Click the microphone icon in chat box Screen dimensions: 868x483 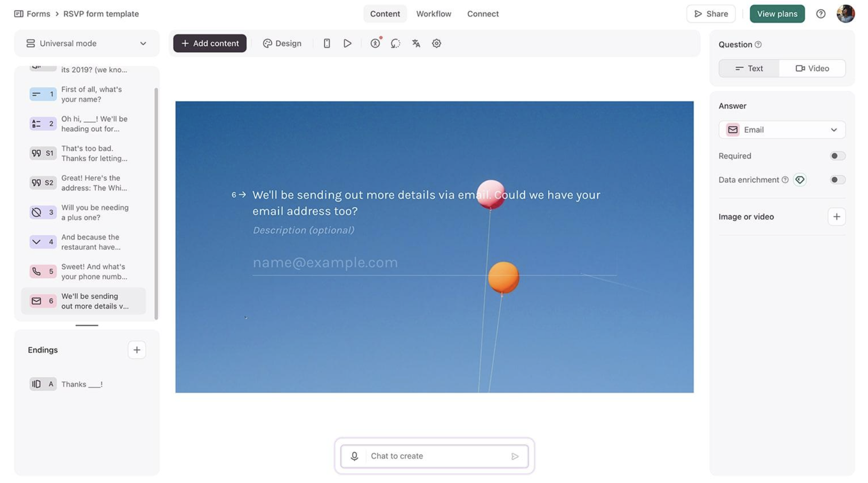click(354, 456)
